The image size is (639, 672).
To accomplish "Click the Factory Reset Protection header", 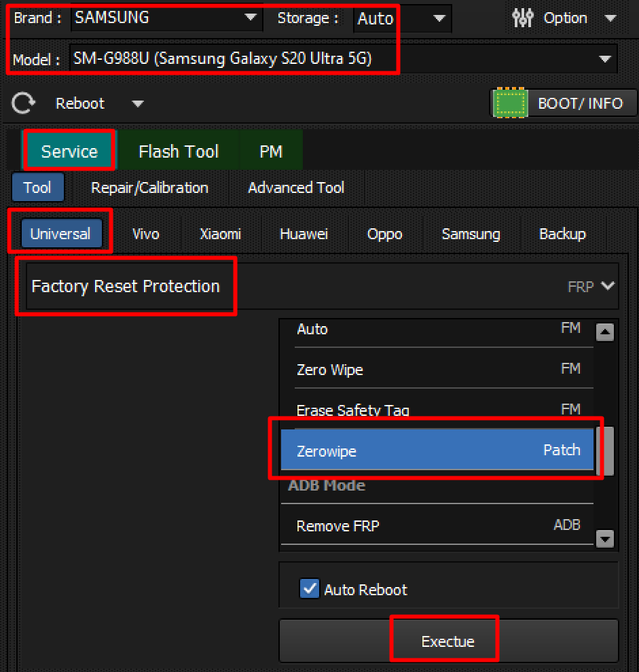I will tap(322, 286).
